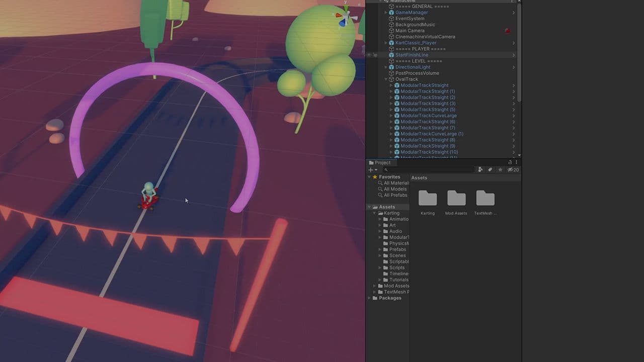644x362 pixels.
Task: Open the plus create-asset dropdown
Action: (x=373, y=170)
